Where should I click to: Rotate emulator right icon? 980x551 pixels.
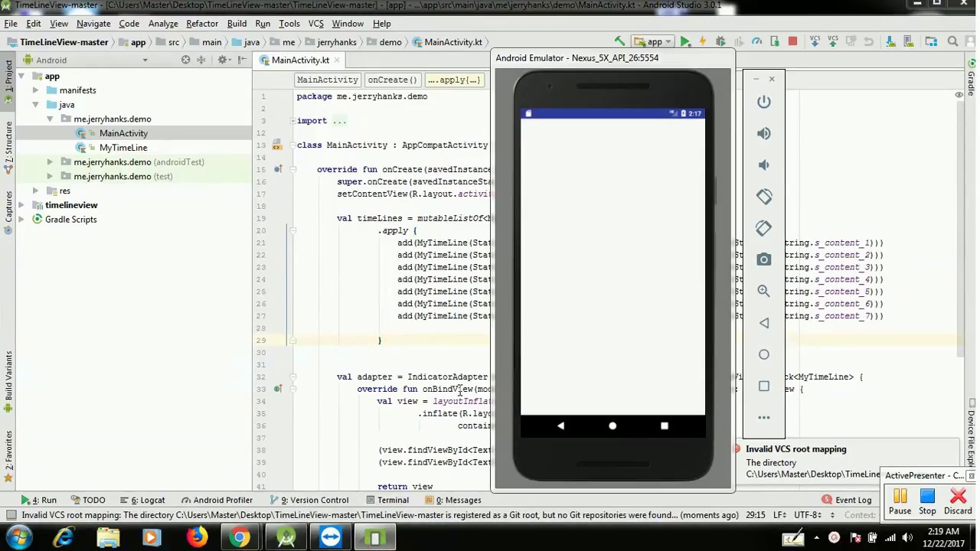pyautogui.click(x=764, y=228)
